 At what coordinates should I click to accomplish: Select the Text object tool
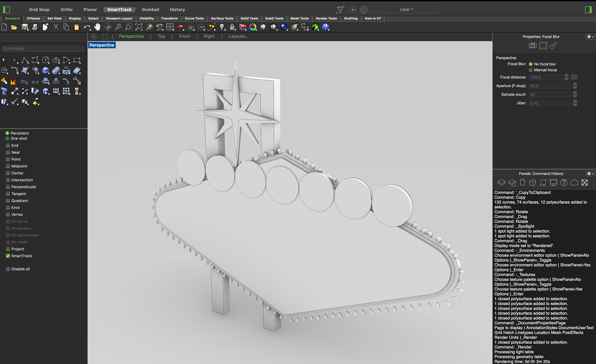click(4, 91)
